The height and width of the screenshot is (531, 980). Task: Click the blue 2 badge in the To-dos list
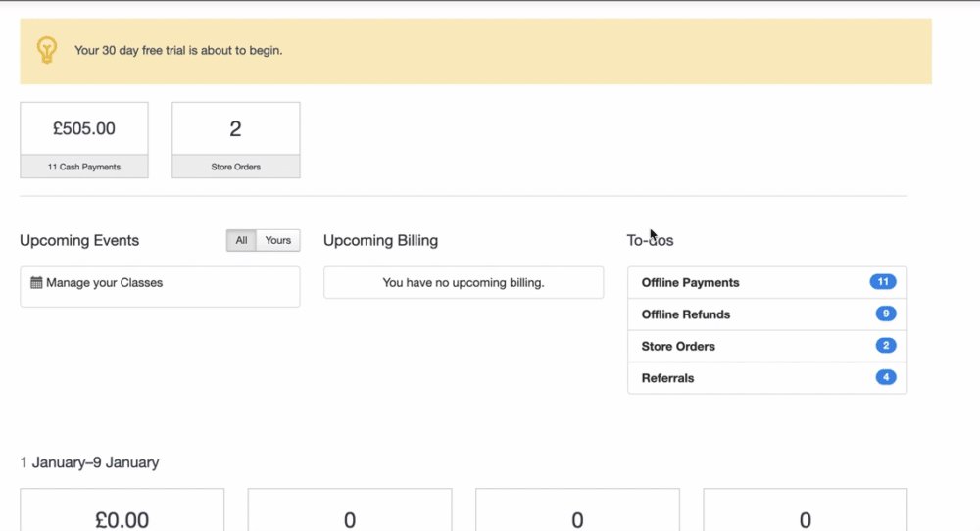tap(885, 346)
